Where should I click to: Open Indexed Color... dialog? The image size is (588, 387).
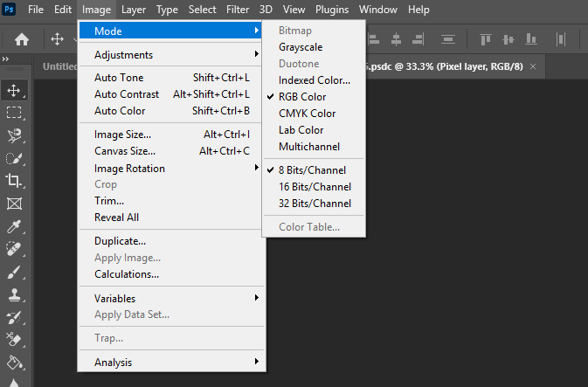click(x=314, y=80)
